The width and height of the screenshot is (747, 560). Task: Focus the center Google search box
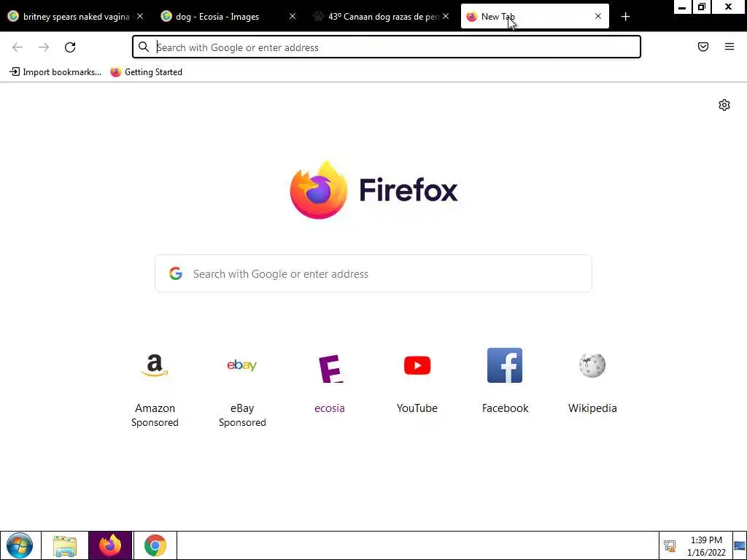tap(373, 273)
